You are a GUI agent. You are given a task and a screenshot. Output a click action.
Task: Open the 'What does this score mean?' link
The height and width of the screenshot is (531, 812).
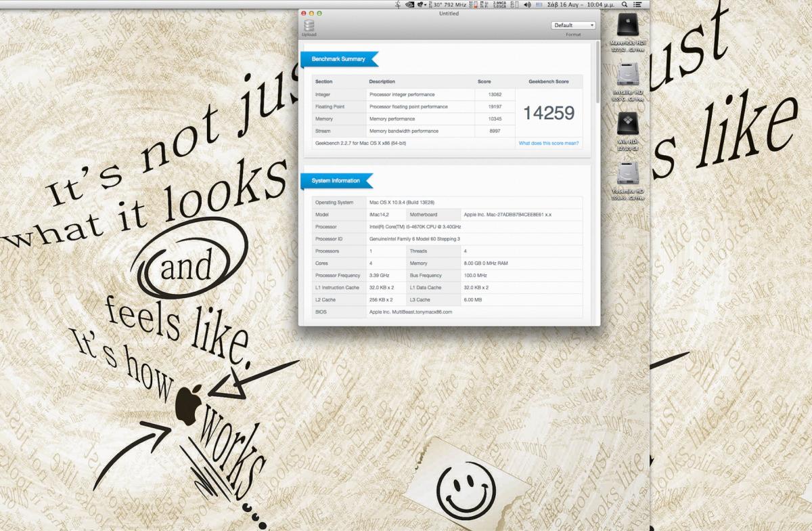(549, 143)
